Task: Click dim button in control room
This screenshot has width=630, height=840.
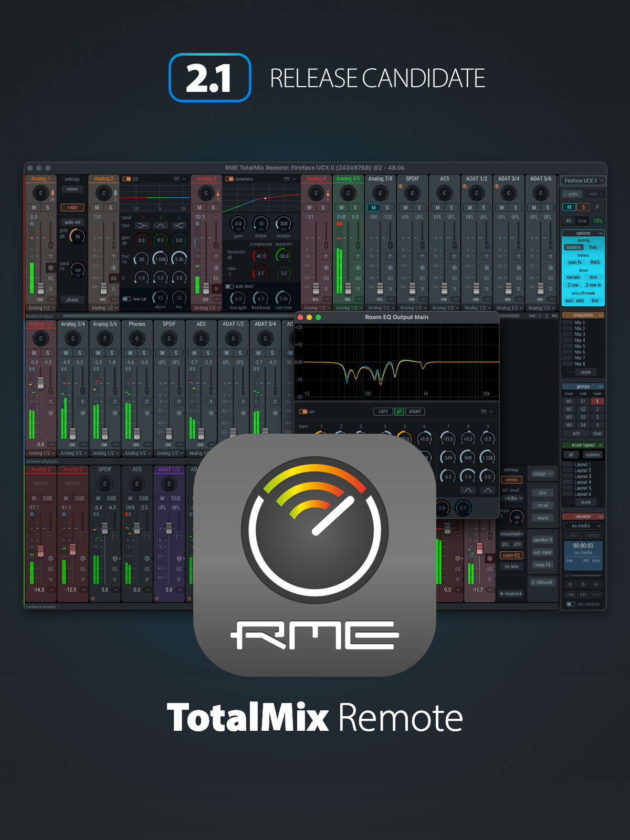Action: tap(542, 493)
